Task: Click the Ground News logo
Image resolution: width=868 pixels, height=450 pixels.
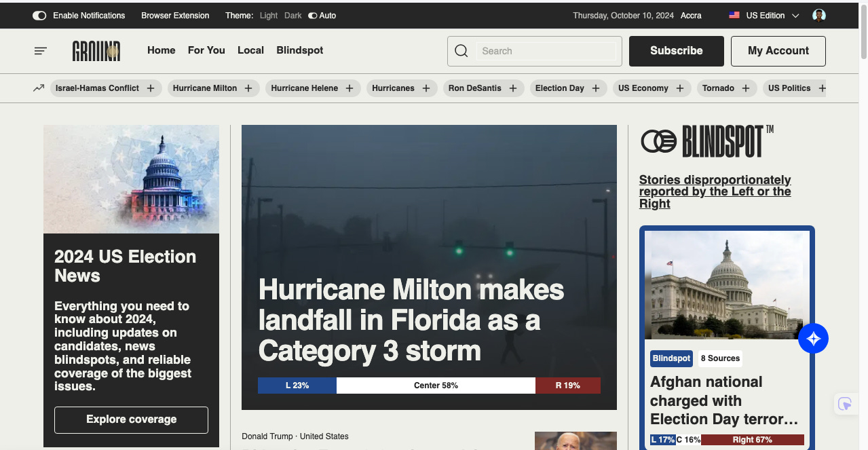Action: (96, 51)
